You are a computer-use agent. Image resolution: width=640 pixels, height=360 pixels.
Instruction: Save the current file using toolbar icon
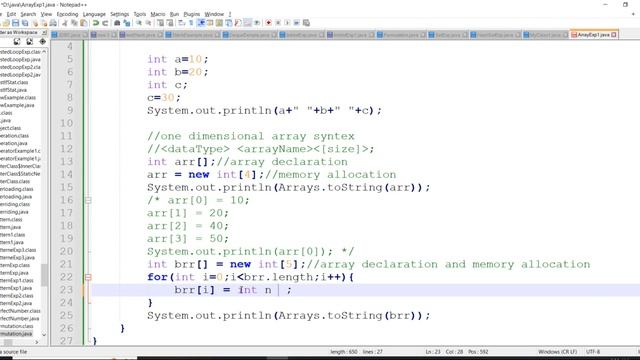16,23
